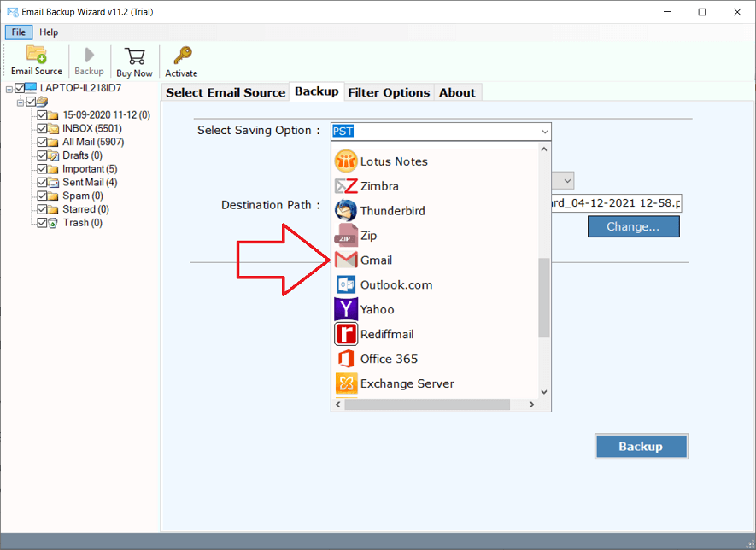Click the list scroll down arrow

pyautogui.click(x=544, y=392)
